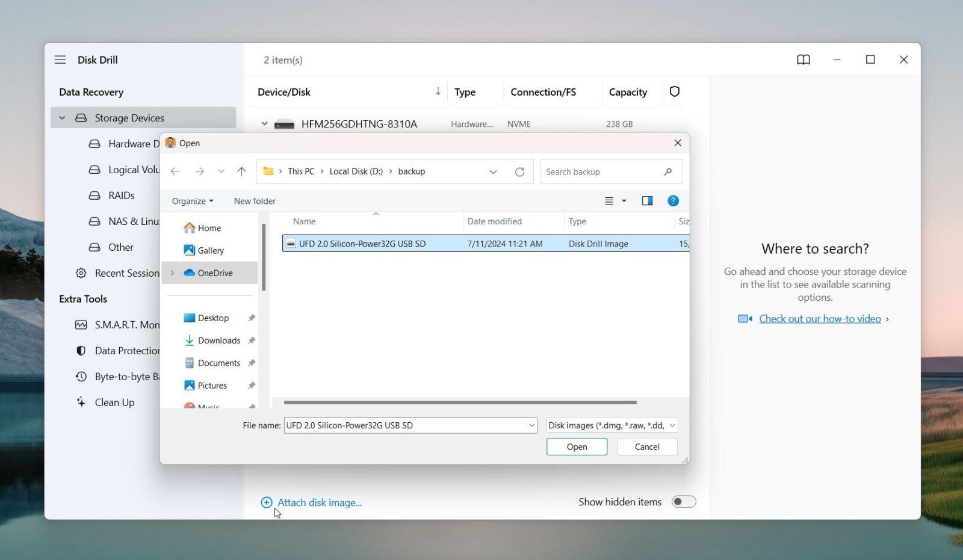Expand OneDrive in the navigation pane
This screenshot has width=963, height=560.
[172, 272]
